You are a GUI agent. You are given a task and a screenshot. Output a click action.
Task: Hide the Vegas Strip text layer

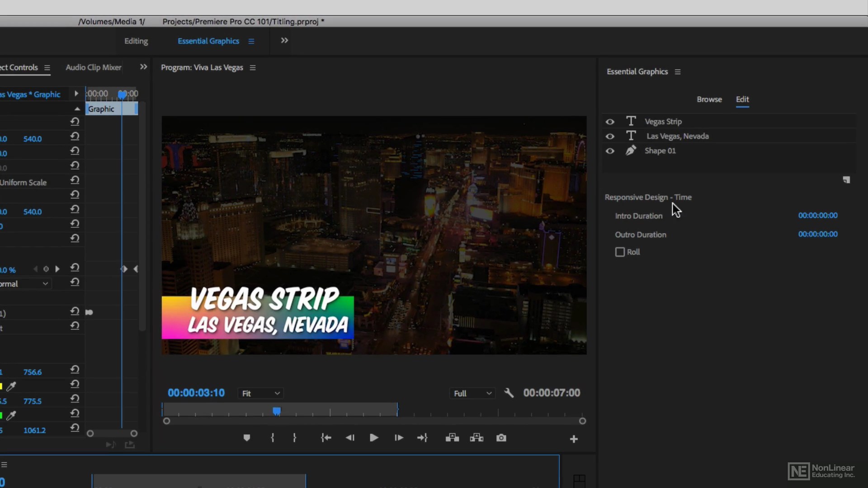pyautogui.click(x=610, y=122)
